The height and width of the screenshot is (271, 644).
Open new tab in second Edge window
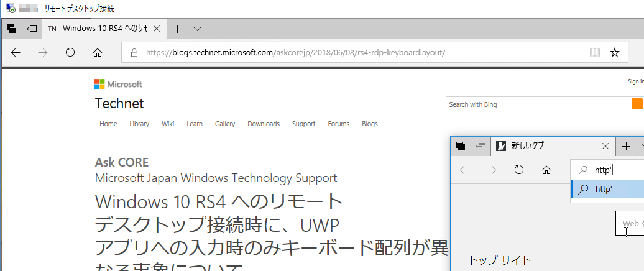[x=626, y=146]
